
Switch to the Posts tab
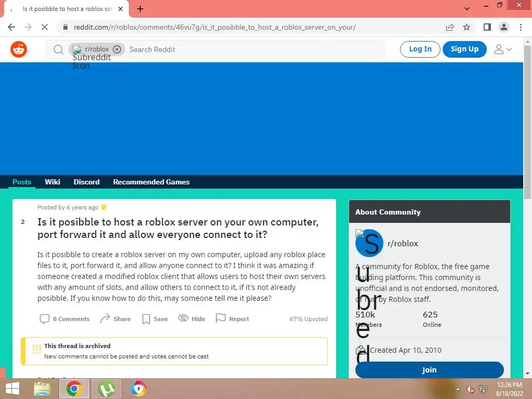(22, 182)
